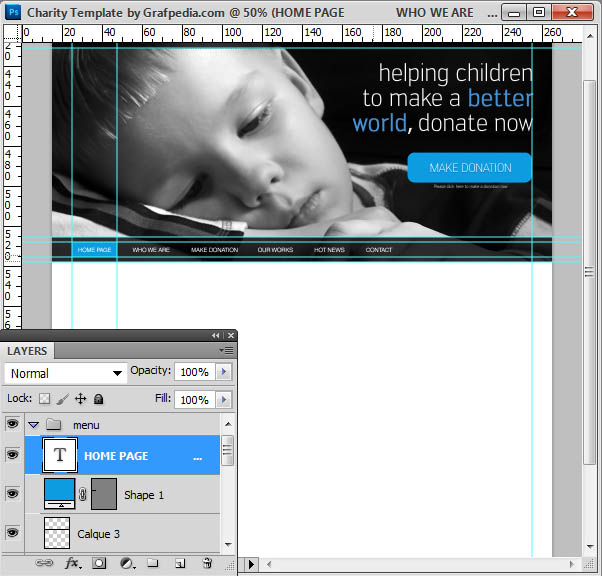
Task: Click the Fill 100% input field
Action: (195, 400)
